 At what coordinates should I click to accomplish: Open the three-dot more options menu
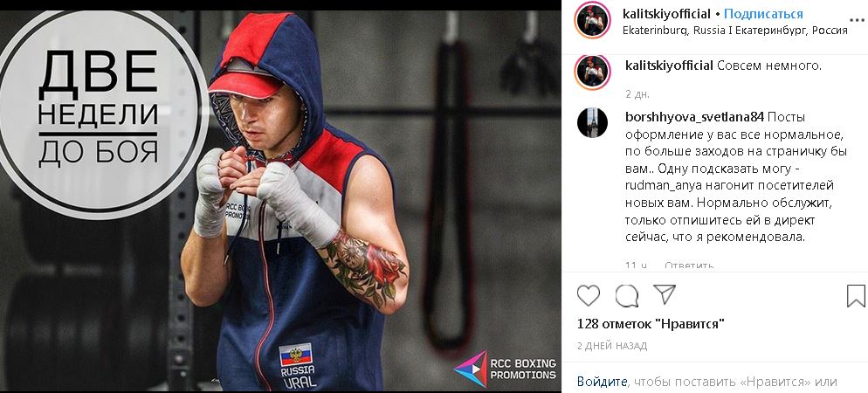click(x=856, y=20)
